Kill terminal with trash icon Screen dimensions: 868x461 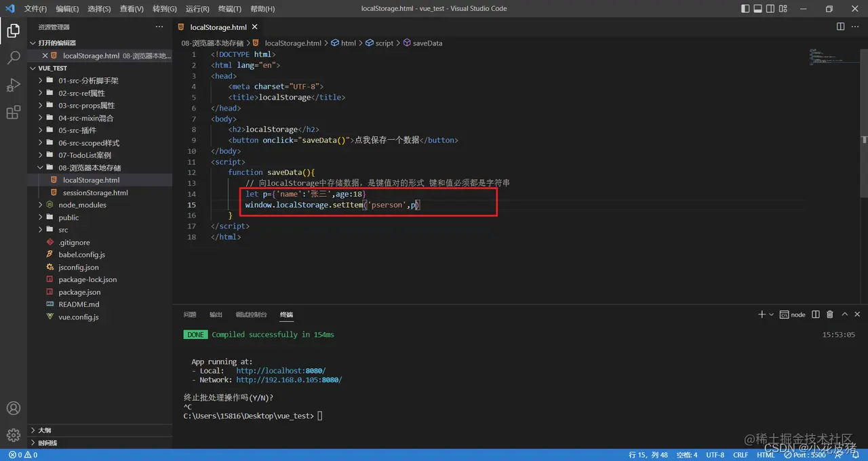click(x=830, y=315)
